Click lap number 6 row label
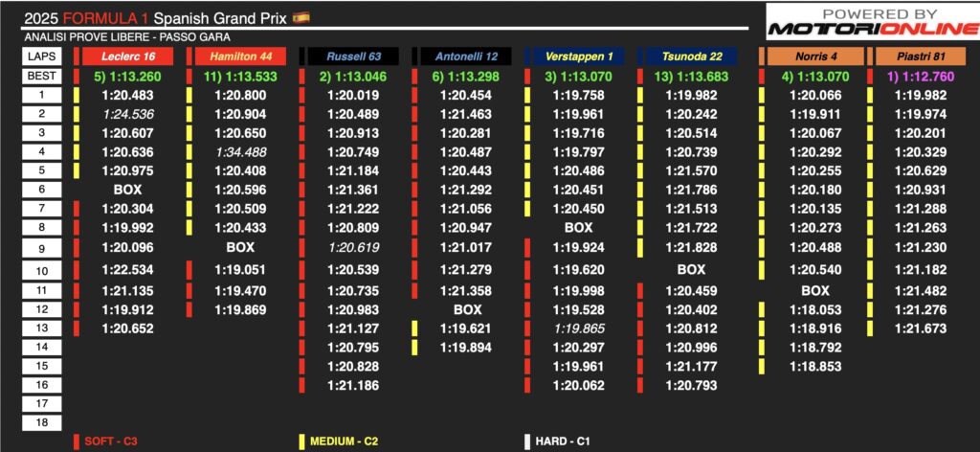The image size is (980, 452). 42,190
